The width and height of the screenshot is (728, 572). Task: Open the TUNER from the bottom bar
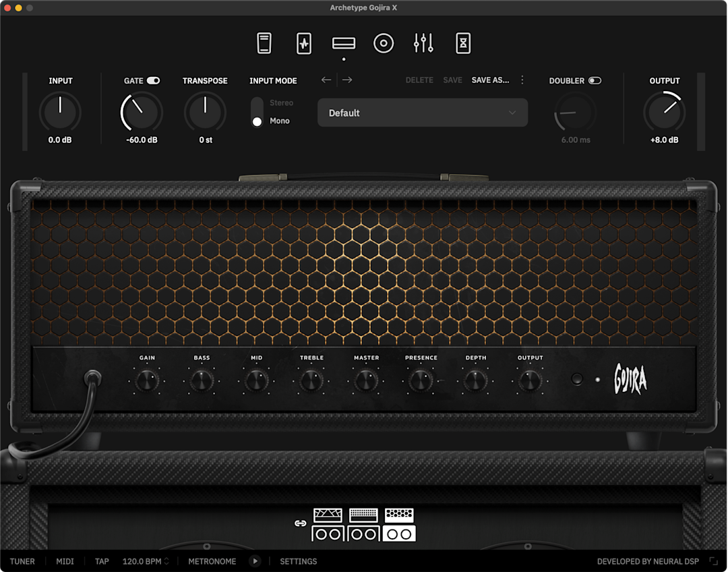point(22,561)
